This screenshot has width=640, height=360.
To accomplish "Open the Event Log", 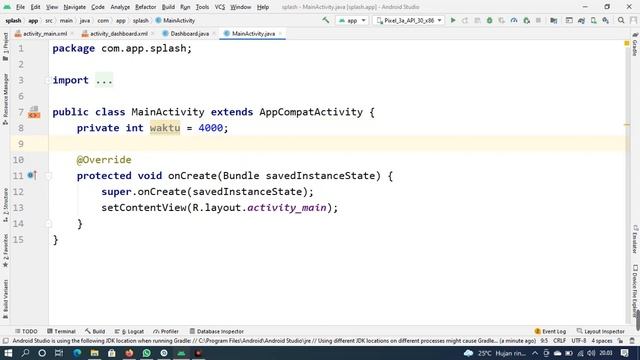I will point(550,331).
